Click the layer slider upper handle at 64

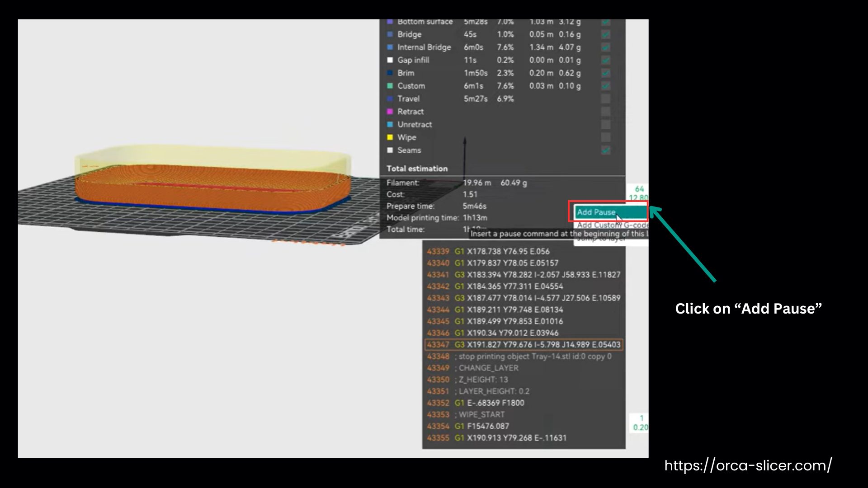[639, 193]
